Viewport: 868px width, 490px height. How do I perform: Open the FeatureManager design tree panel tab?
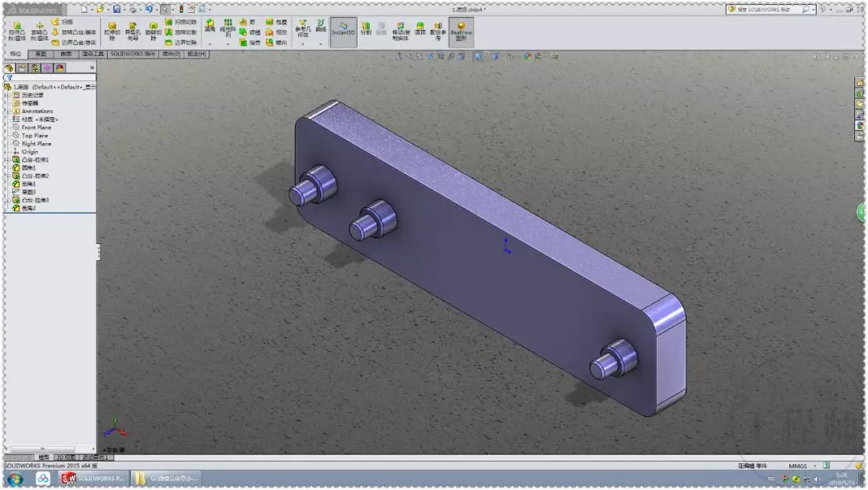(10, 67)
